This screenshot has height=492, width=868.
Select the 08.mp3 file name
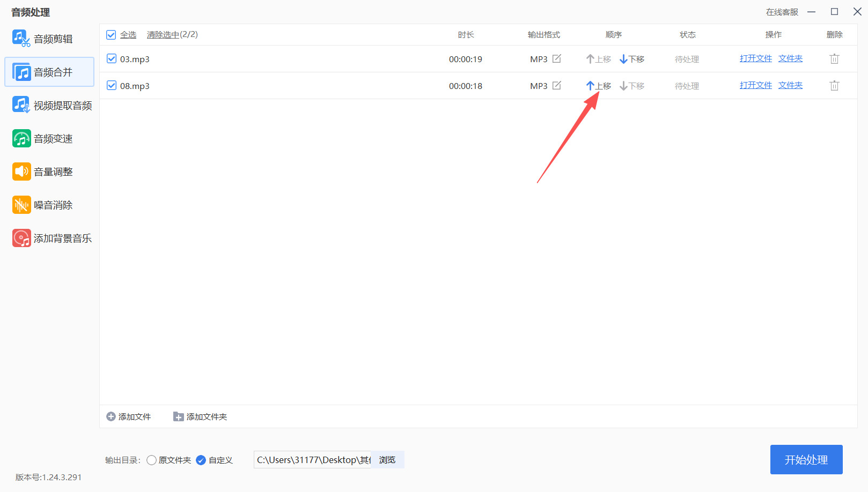135,86
